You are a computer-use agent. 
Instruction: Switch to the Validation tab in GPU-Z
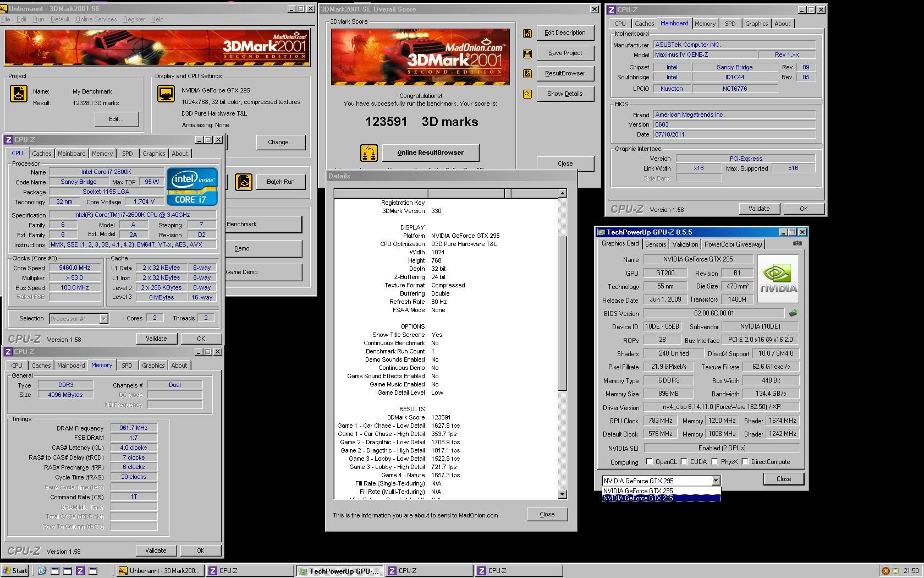click(x=685, y=244)
